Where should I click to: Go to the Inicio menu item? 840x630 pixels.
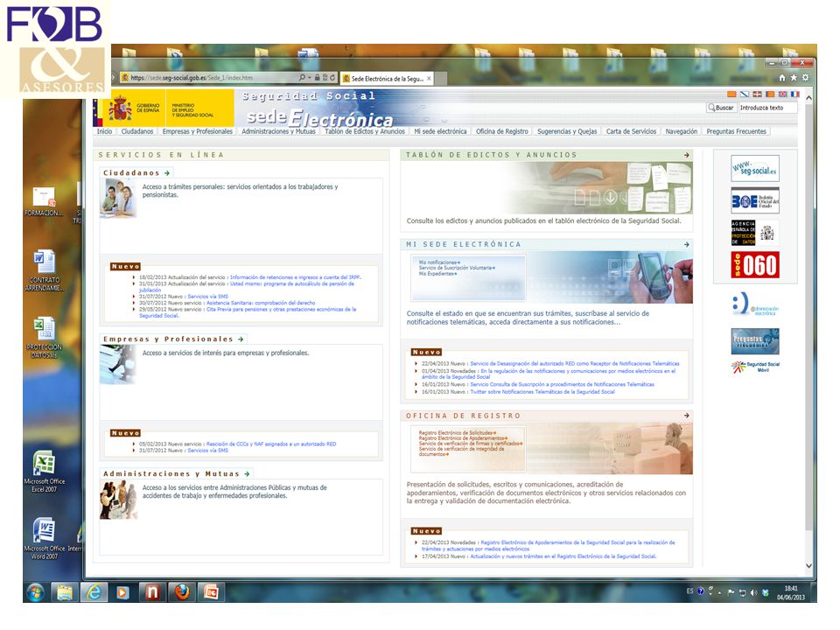point(104,131)
